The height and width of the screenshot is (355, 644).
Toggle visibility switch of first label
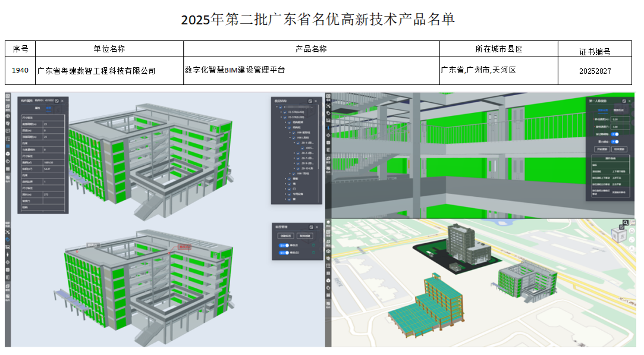point(284,244)
